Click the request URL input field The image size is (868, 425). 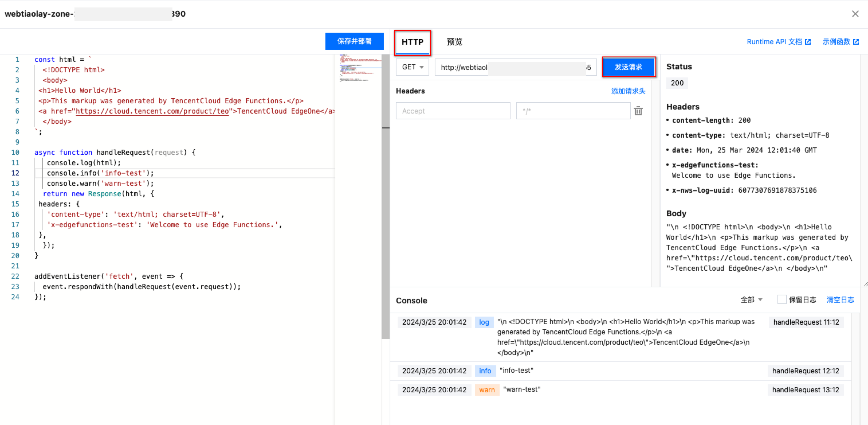click(516, 67)
